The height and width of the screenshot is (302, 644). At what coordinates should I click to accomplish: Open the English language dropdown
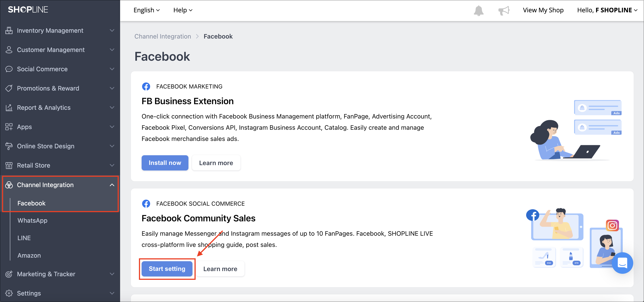point(147,10)
